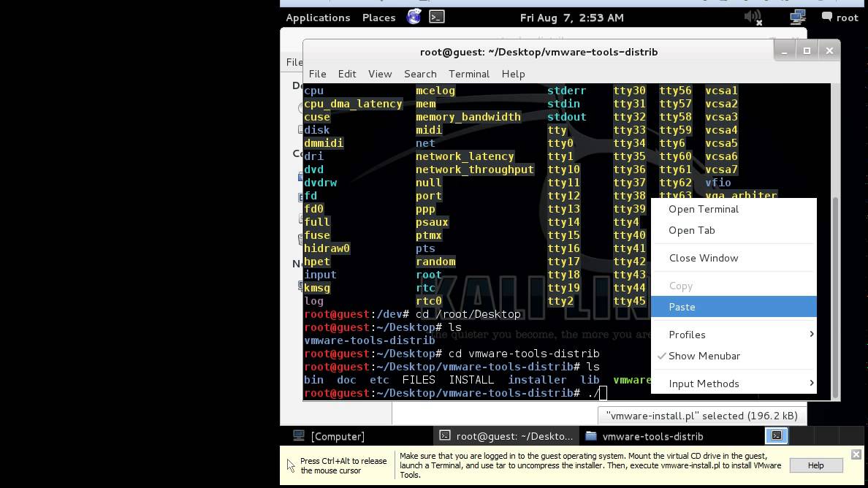The image size is (868, 488).
Task: Switch to vmware-tools-distrib folder taskbar button
Action: 644,436
